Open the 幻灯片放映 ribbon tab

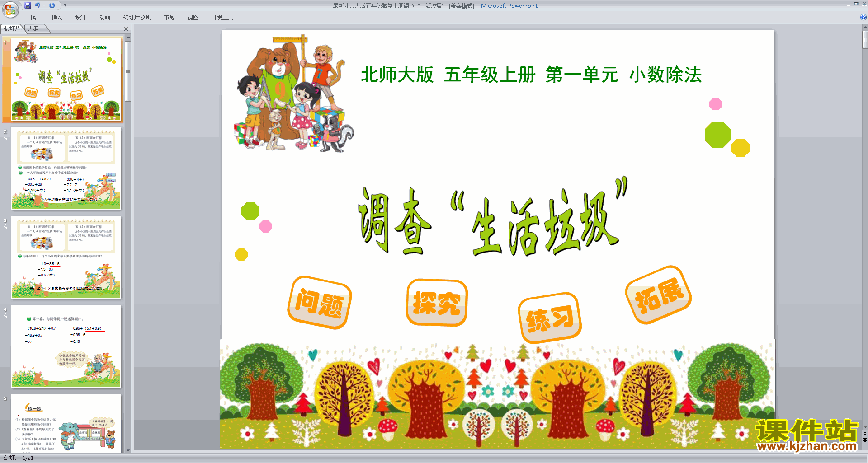tap(137, 18)
